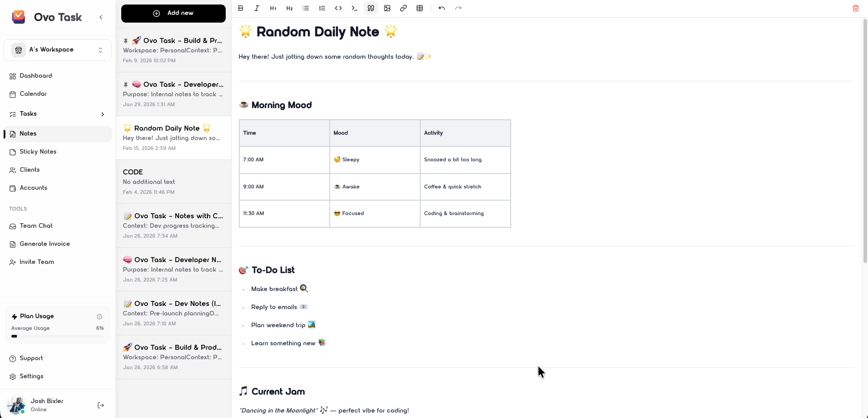This screenshot has height=418, width=868.
Task: Log out using icon beside Josh Bixler
Action: coord(101,405)
